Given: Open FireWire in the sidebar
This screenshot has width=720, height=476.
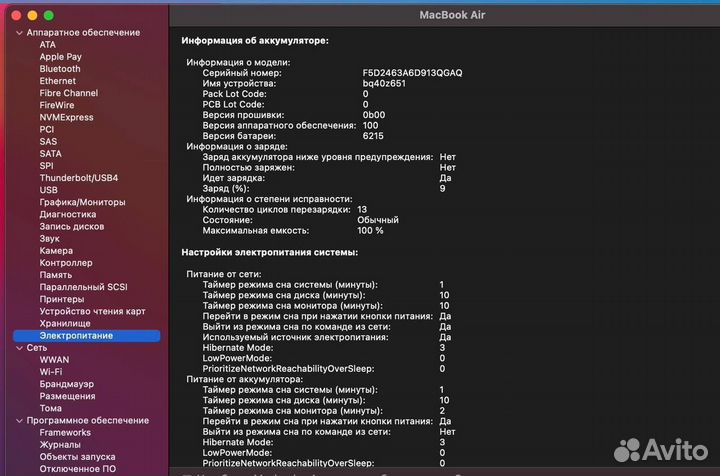Looking at the screenshot, I should pyautogui.click(x=56, y=105).
